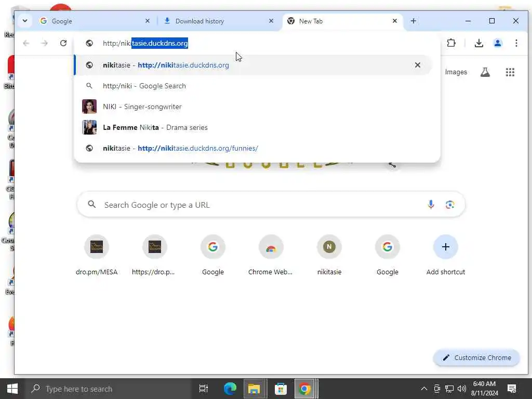532x399 pixels.
Task: Open the Chrome three-dot menu
Action: [516, 43]
